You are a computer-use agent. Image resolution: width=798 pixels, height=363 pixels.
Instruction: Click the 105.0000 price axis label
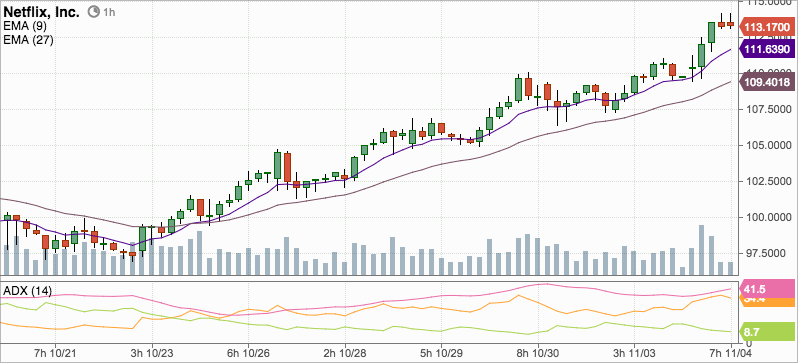768,146
